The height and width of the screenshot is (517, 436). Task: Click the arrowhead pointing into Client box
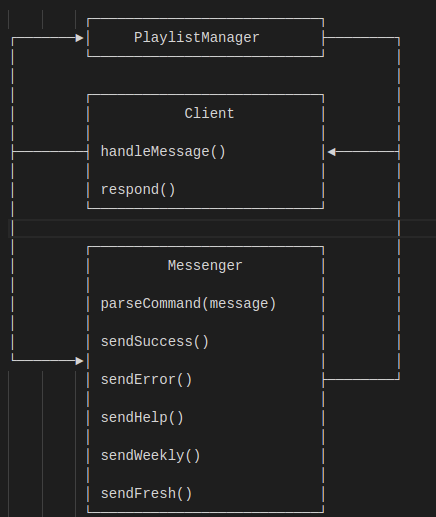331,152
